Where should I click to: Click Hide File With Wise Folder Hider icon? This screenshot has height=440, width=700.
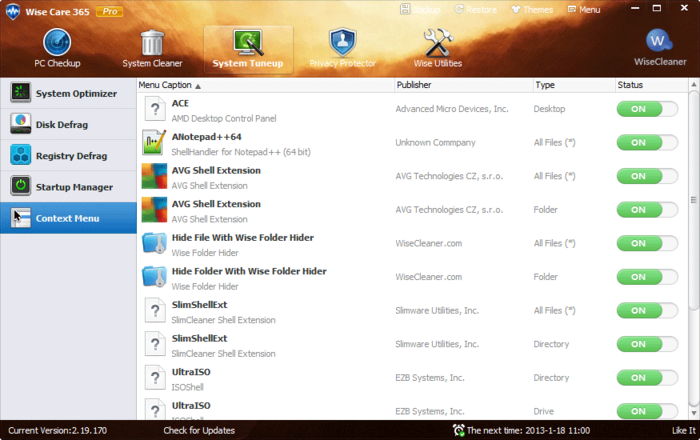pos(154,244)
